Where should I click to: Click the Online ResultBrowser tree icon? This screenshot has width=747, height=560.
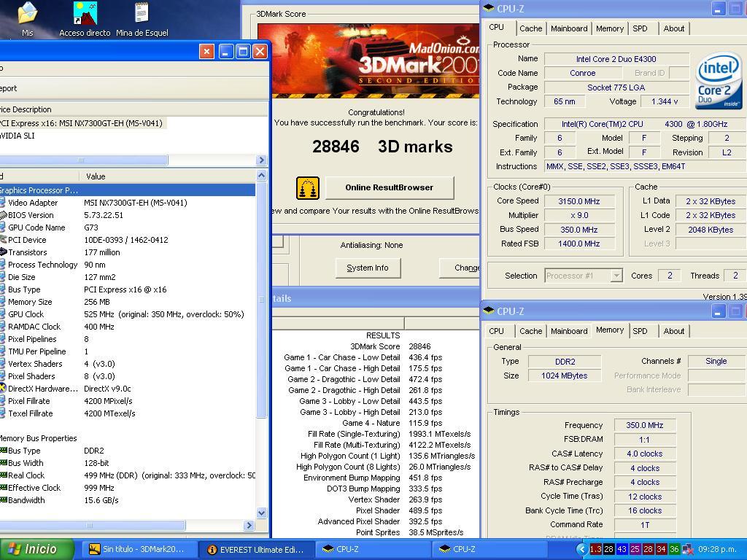coord(307,187)
